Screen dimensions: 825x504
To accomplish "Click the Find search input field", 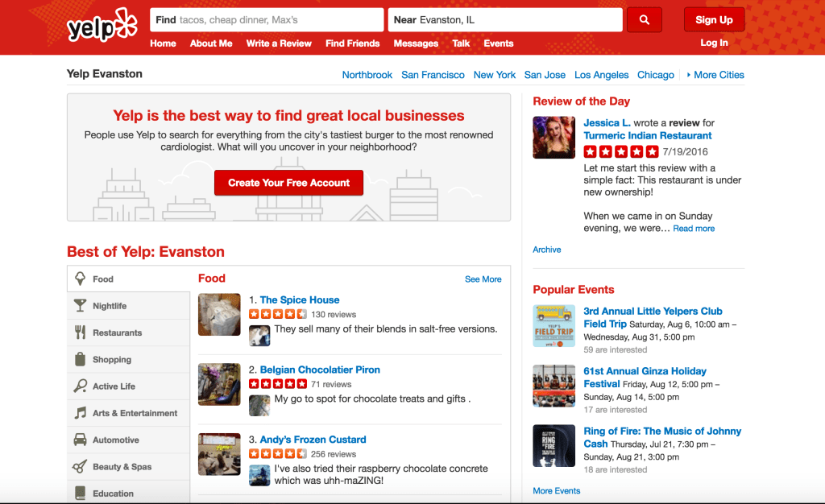I will click(x=267, y=20).
